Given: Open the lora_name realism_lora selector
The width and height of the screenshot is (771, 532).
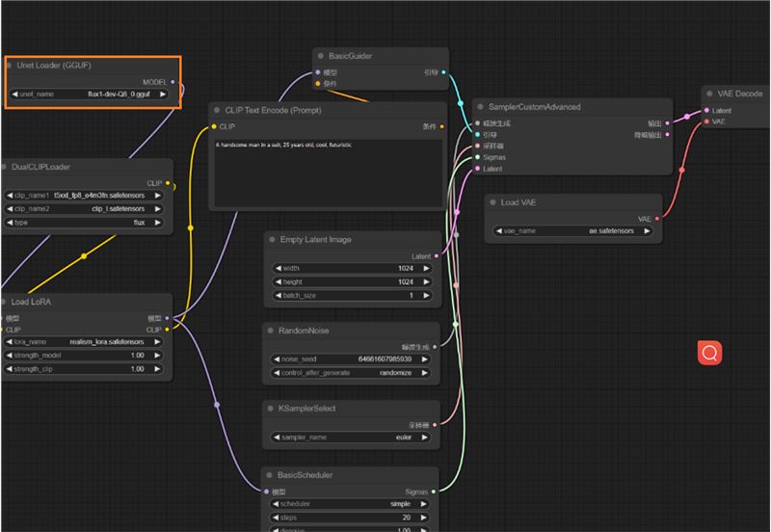Looking at the screenshot, I should point(83,342).
